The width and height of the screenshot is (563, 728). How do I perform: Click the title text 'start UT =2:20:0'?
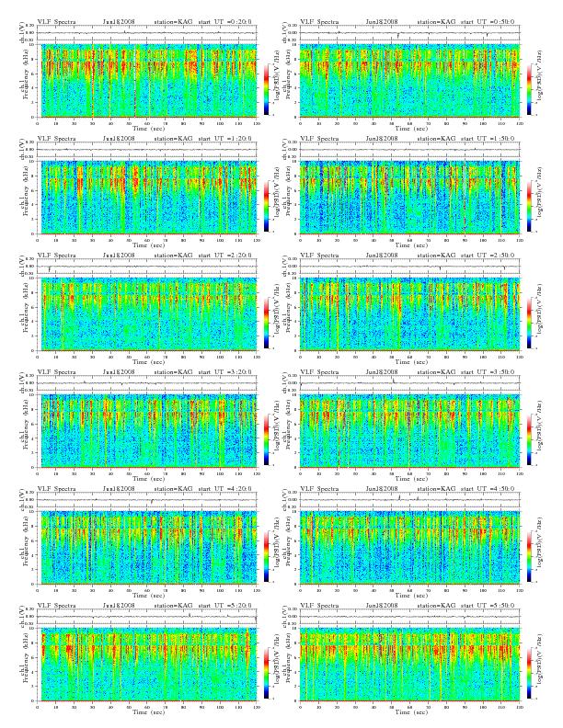pos(224,256)
